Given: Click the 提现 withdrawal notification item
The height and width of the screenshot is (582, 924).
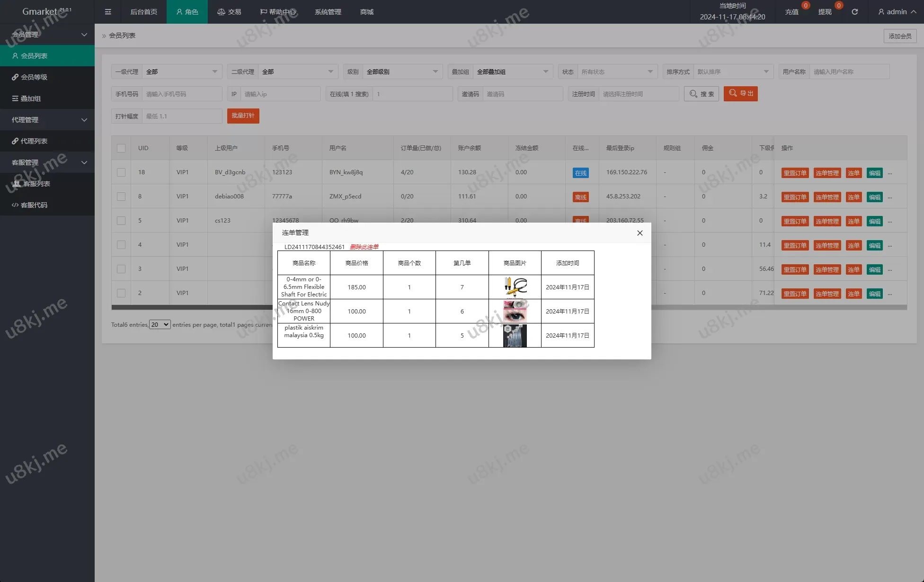Looking at the screenshot, I should click(825, 12).
